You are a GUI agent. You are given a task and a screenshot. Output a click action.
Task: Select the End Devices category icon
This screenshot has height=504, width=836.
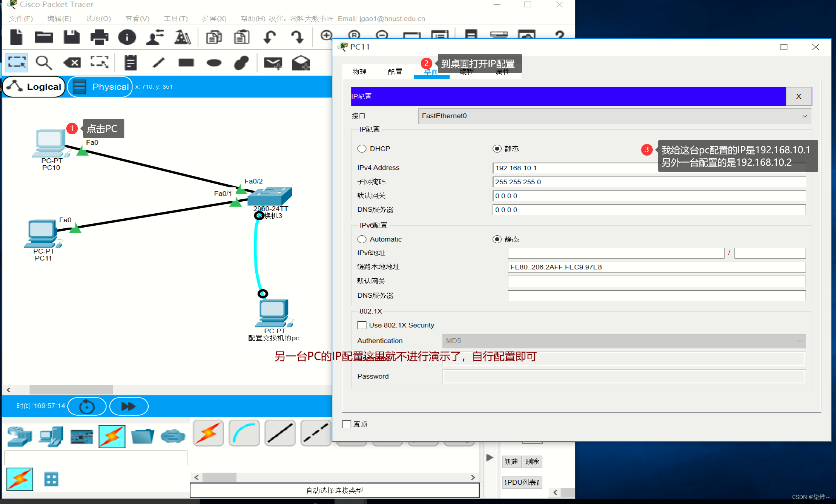tap(51, 437)
